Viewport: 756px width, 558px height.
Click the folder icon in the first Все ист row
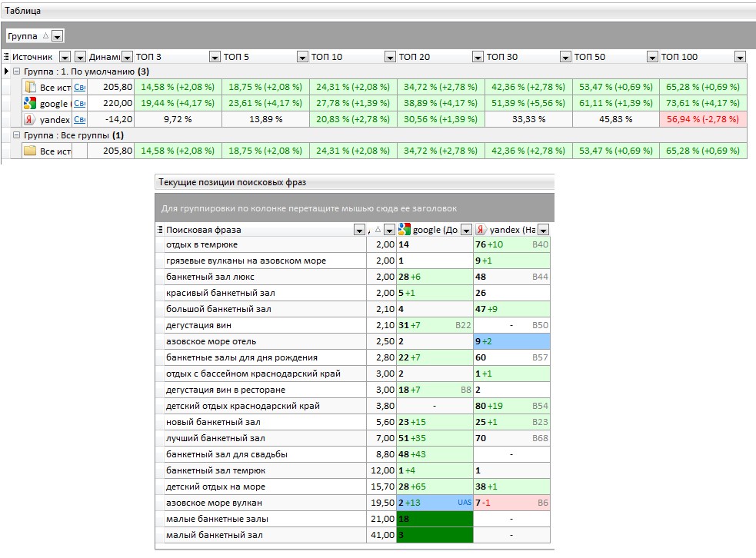click(30, 87)
